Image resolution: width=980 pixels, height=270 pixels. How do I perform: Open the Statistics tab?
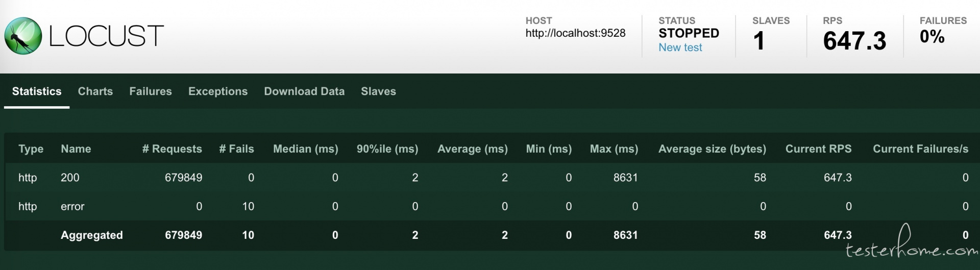point(37,91)
